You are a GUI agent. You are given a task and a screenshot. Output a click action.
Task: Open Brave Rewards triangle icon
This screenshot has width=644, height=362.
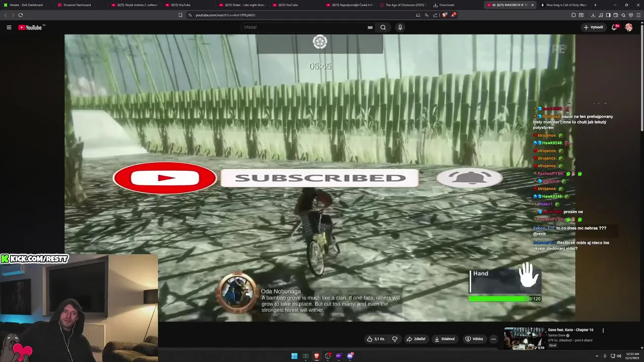pos(453,15)
